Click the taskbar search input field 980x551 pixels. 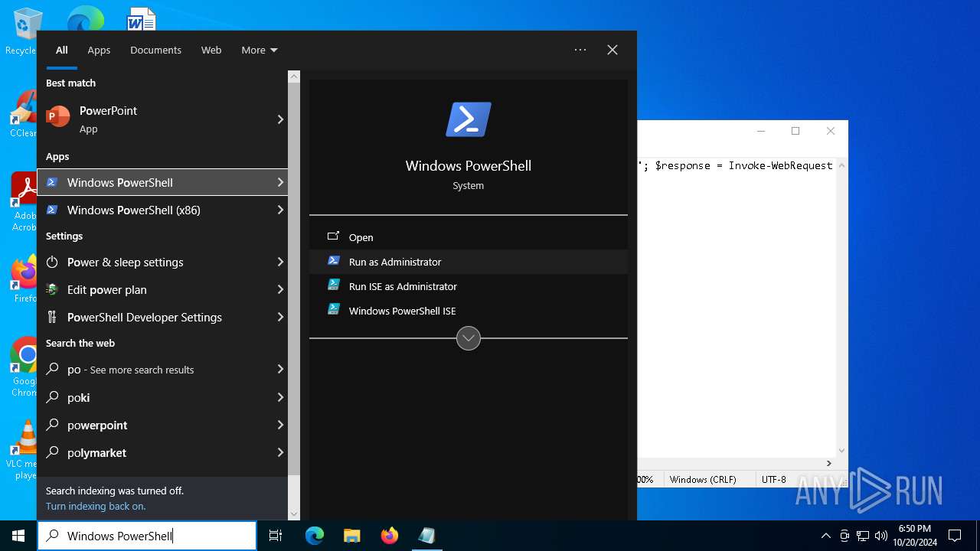point(147,536)
